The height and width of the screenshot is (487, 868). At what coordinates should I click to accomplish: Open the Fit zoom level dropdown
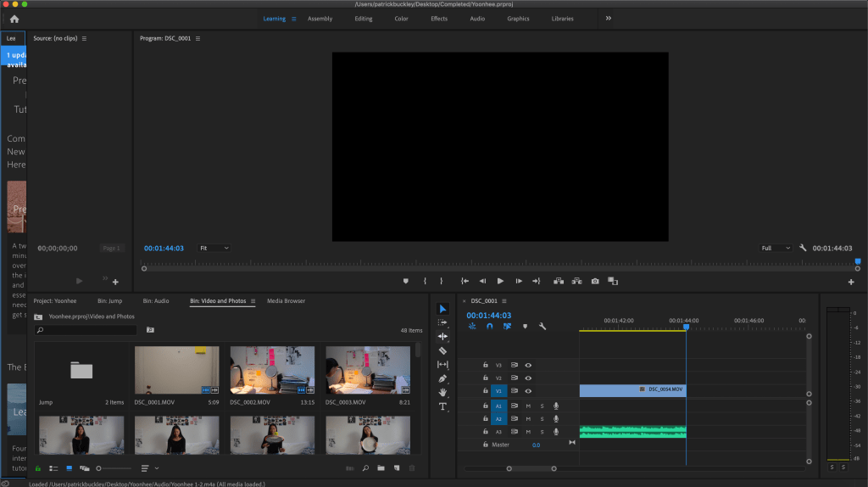pyautogui.click(x=214, y=248)
